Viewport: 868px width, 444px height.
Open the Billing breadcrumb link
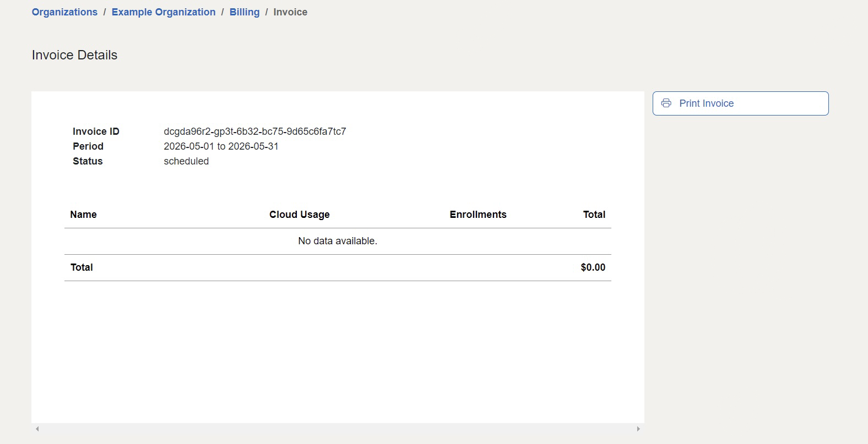coord(245,12)
